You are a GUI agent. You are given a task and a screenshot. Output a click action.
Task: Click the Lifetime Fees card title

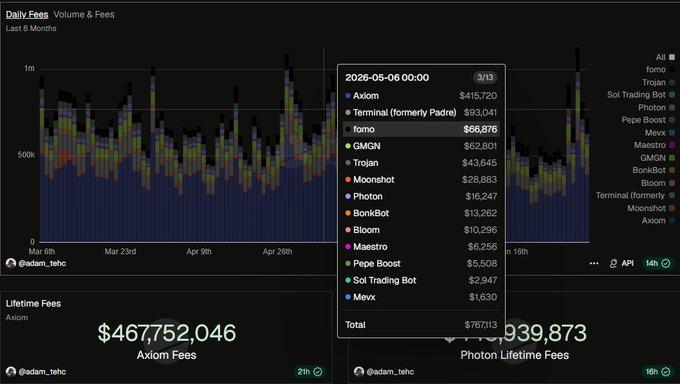pos(33,304)
